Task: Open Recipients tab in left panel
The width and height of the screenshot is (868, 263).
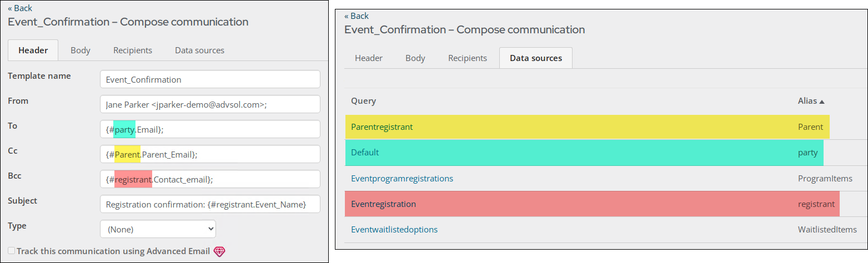Action: [133, 50]
